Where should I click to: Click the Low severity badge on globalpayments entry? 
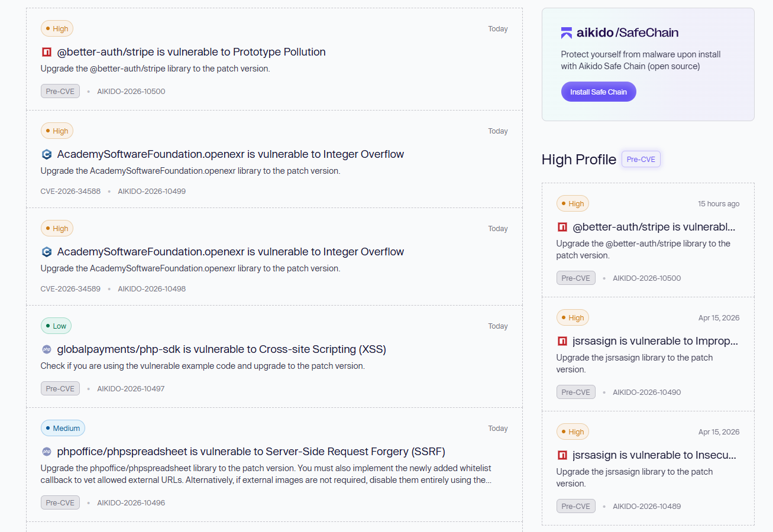[56, 326]
